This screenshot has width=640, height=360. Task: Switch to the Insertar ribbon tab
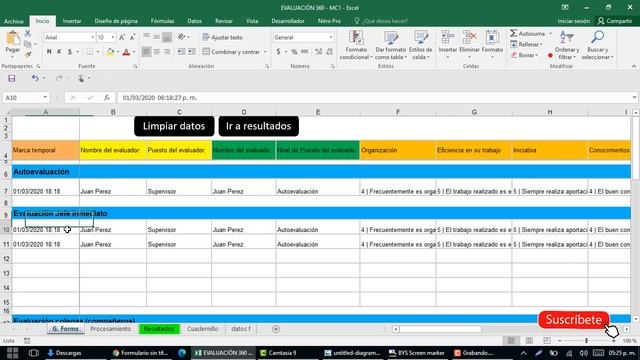coord(72,21)
